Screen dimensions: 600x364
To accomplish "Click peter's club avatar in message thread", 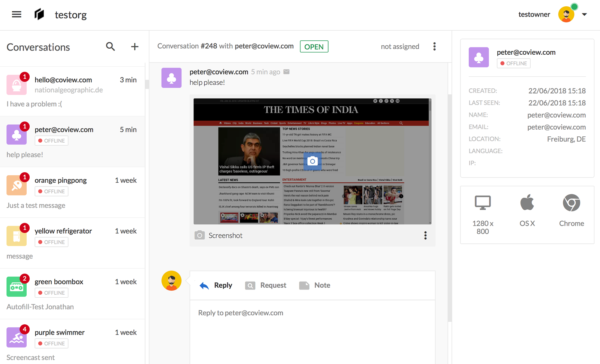I will (x=171, y=78).
